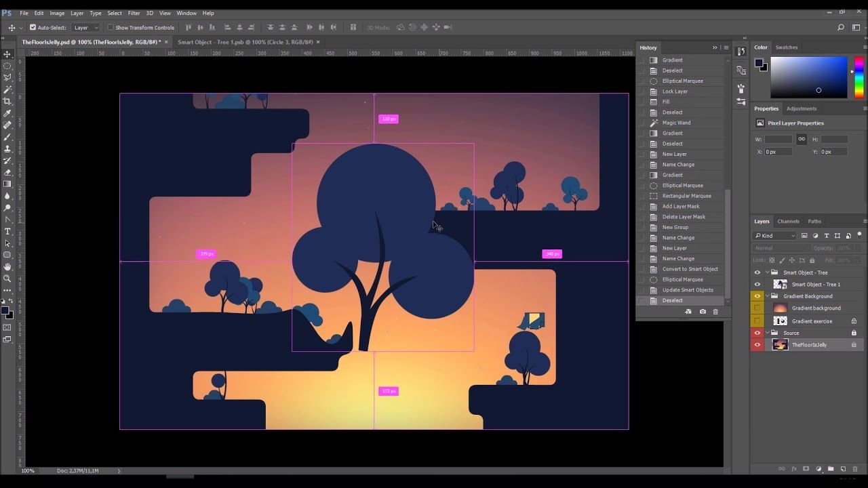Collapse the Gradient Background group
The width and height of the screenshot is (868, 488).
pyautogui.click(x=768, y=296)
